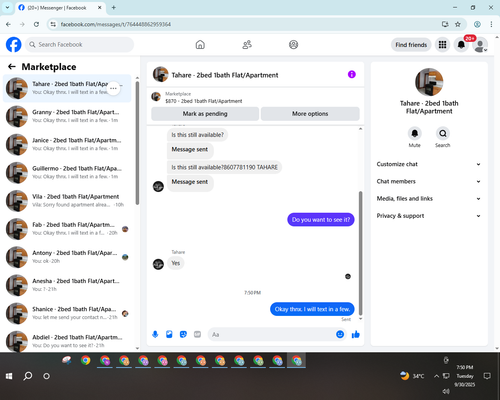This screenshot has width=500, height=400.
Task: Expand Customize chat section
Action: coord(429,164)
